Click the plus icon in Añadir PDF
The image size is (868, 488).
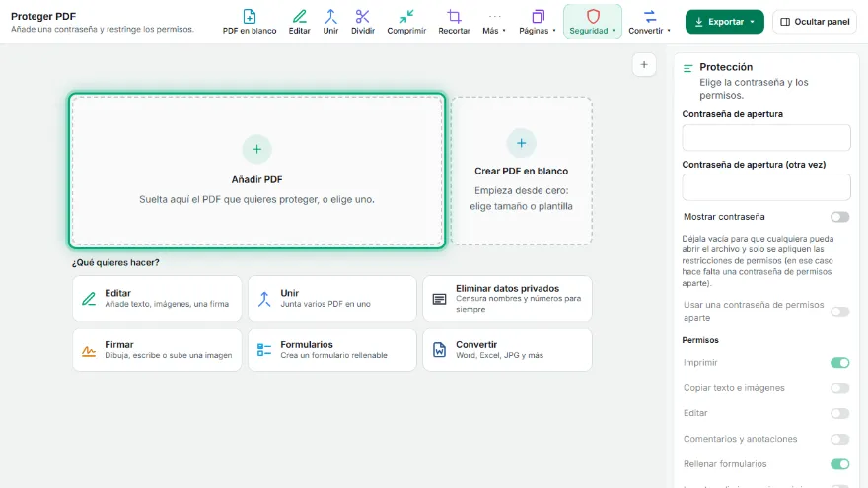tap(256, 149)
